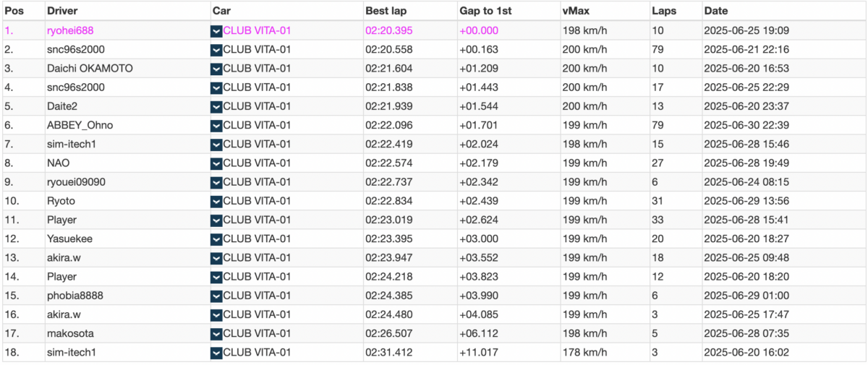Expand car dropdown for phobia8888
The image size is (868, 365).
[216, 296]
